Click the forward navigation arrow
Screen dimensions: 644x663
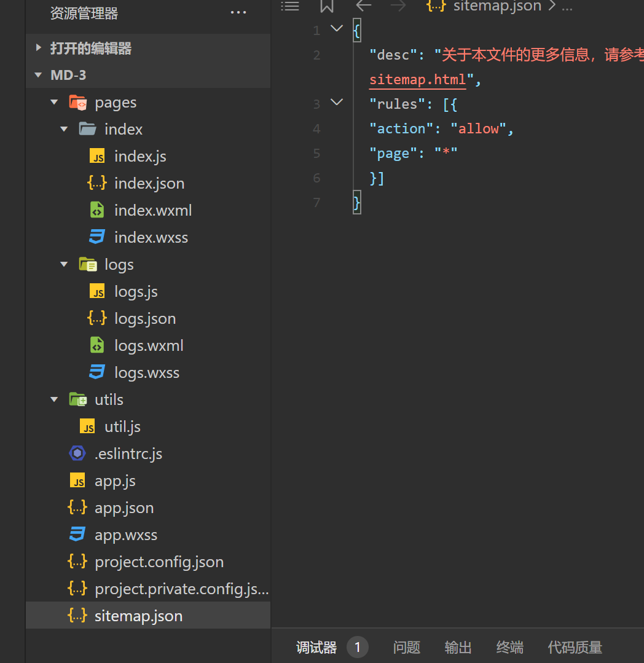[398, 6]
